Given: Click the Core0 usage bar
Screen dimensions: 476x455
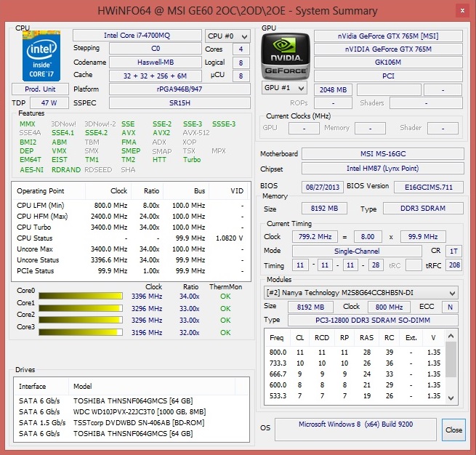Looking at the screenshot, I should 82,296.
